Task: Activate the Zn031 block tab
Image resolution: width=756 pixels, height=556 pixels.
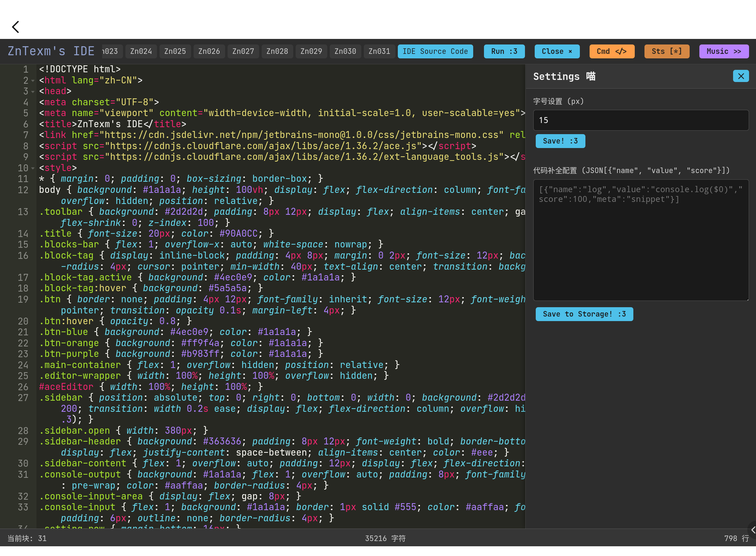Action: click(x=379, y=51)
